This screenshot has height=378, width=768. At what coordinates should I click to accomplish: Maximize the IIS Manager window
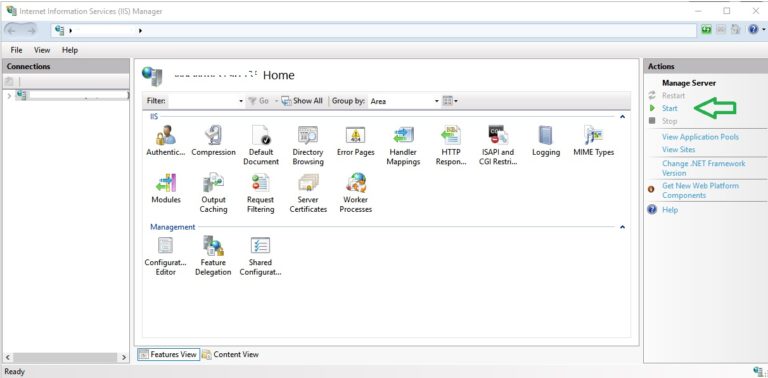(727, 11)
